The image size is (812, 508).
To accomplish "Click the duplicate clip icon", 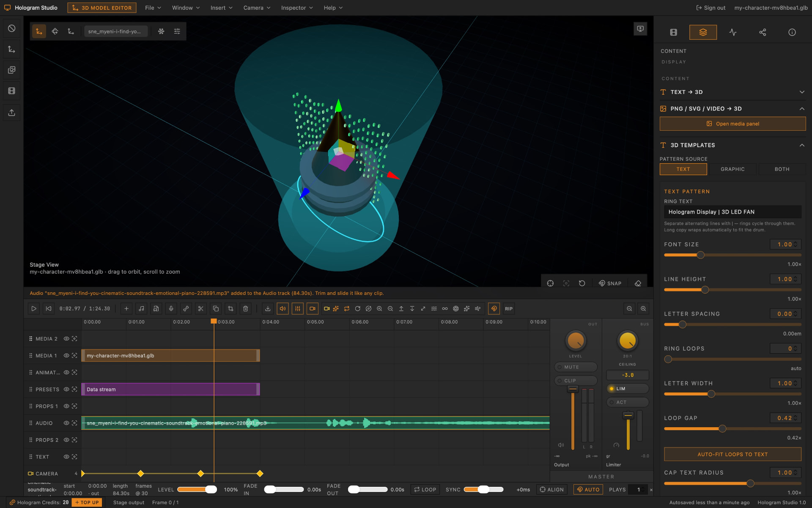I will pos(216,309).
